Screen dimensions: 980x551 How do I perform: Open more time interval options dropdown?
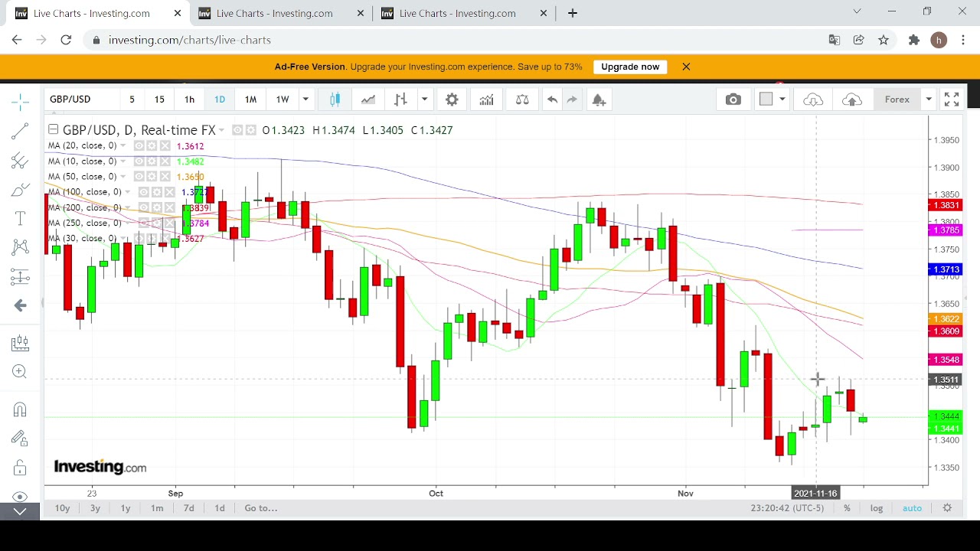[x=305, y=99]
